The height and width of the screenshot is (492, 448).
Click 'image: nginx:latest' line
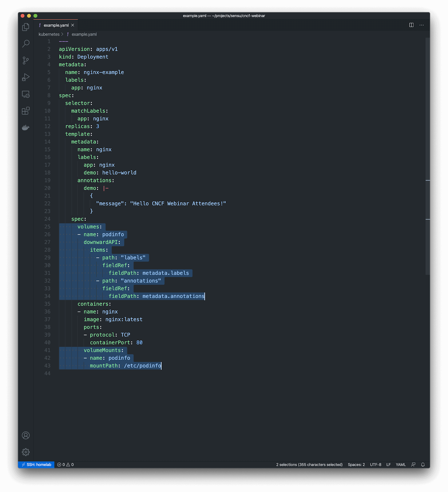113,319
